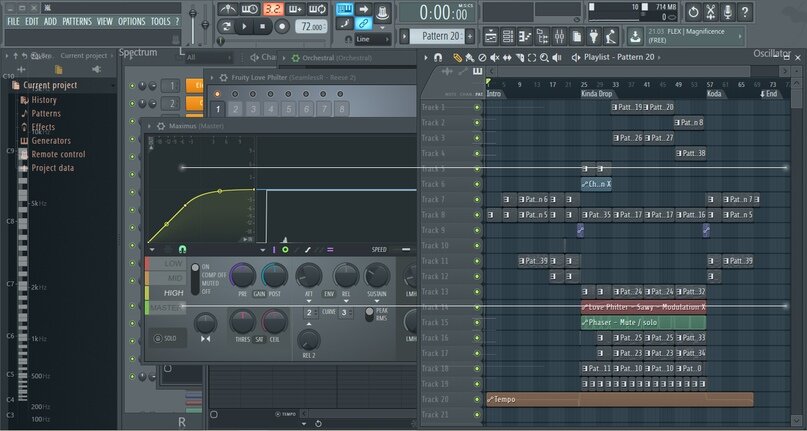Select the mute tool in Playlist toolbar
Image resolution: width=807 pixels, height=431 pixels.
[x=495, y=57]
